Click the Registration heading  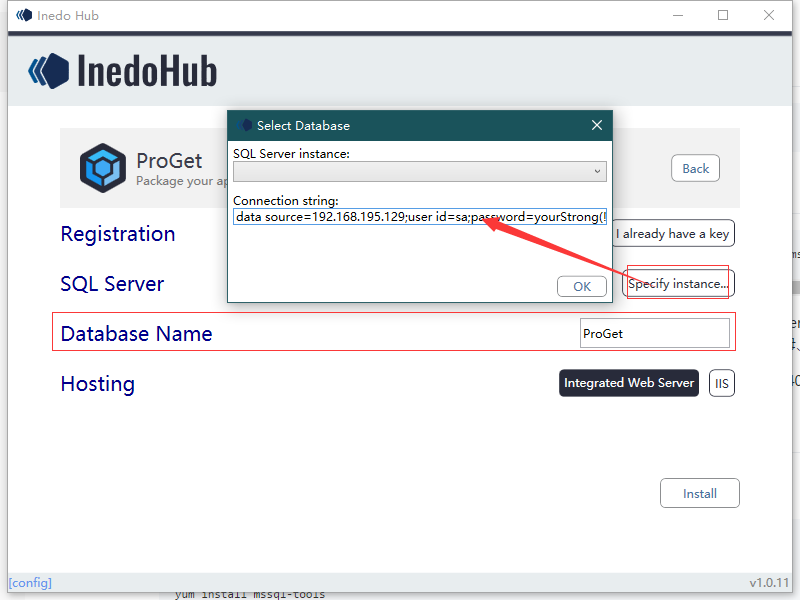(x=118, y=234)
